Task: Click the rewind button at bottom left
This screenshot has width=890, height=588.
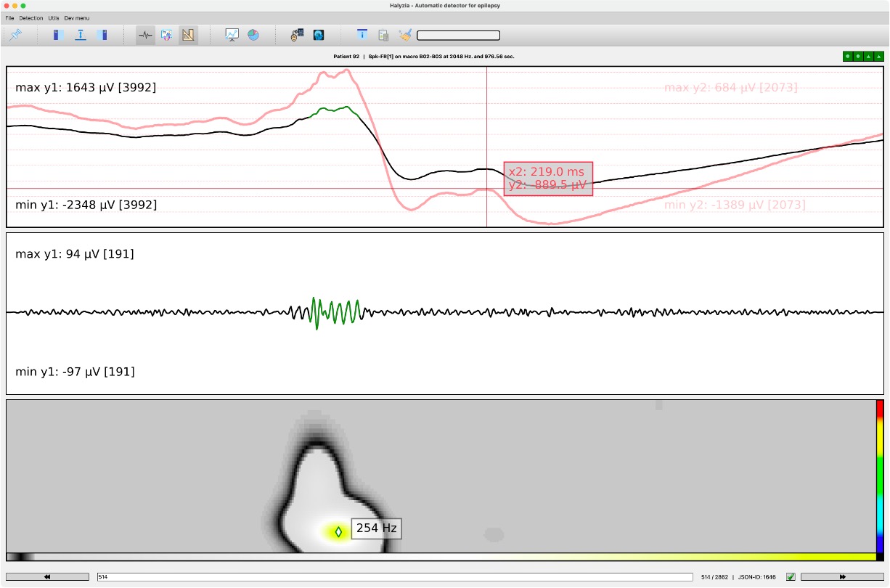Action: tap(47, 576)
